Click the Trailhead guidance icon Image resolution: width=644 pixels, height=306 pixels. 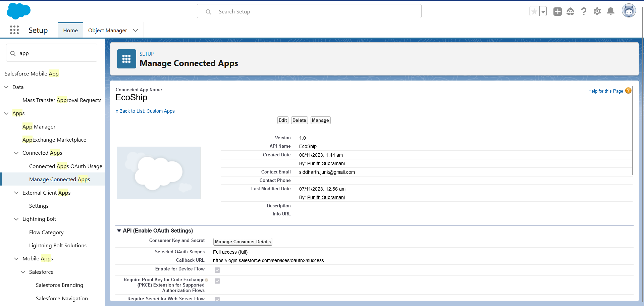(571, 11)
